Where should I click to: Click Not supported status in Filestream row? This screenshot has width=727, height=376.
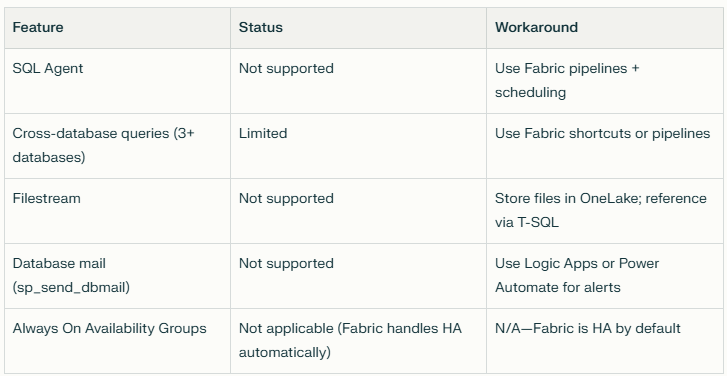(x=358, y=210)
